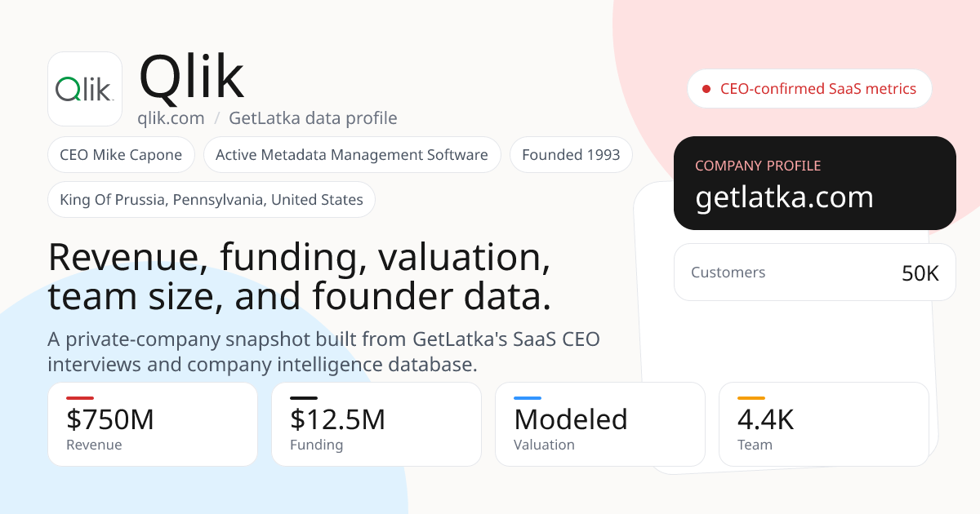
Task: Select the CEO Mike Capone tag
Action: tap(121, 155)
